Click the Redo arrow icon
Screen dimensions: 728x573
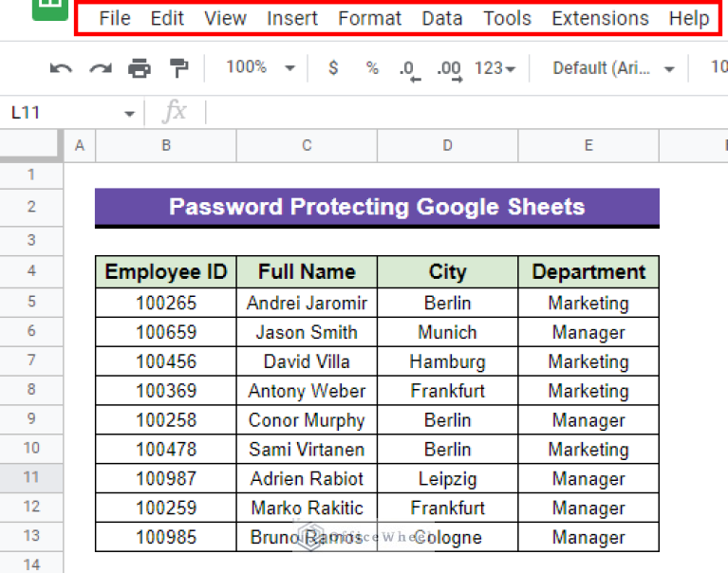coord(101,68)
